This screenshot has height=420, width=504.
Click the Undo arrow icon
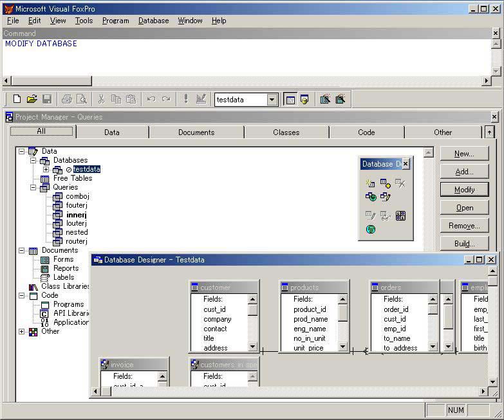pos(151,99)
